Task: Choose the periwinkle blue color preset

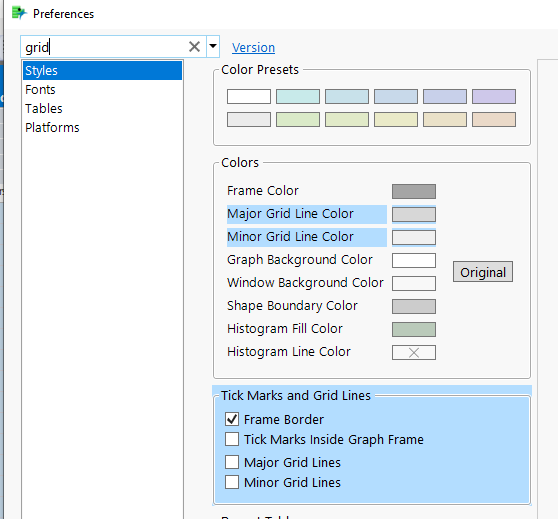Action: pyautogui.click(x=445, y=96)
